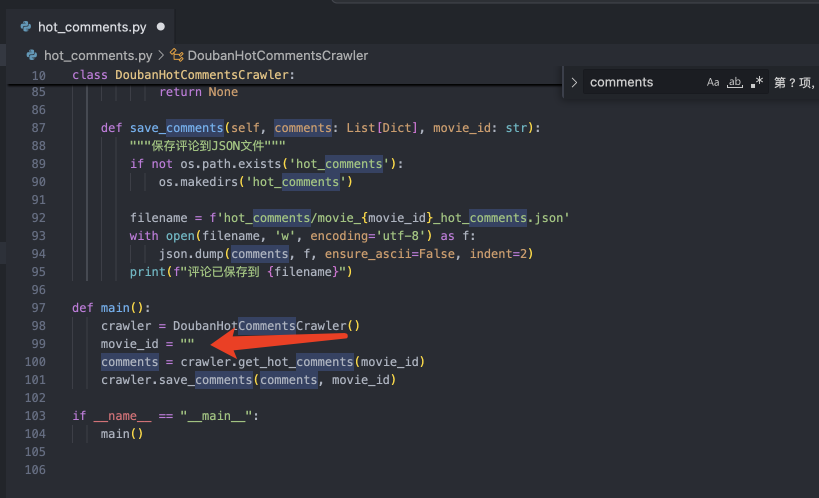Click the find input containing 'comments'
The height and width of the screenshot is (498, 819).
coord(640,82)
